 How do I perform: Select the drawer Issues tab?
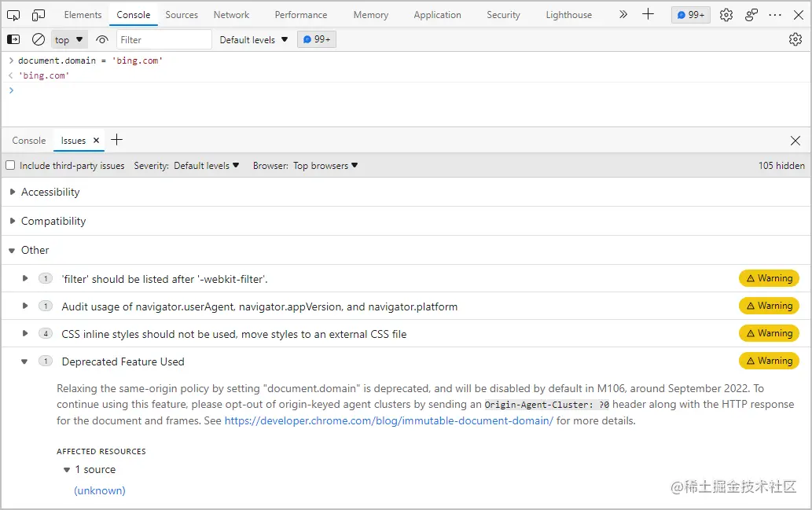pyautogui.click(x=74, y=141)
